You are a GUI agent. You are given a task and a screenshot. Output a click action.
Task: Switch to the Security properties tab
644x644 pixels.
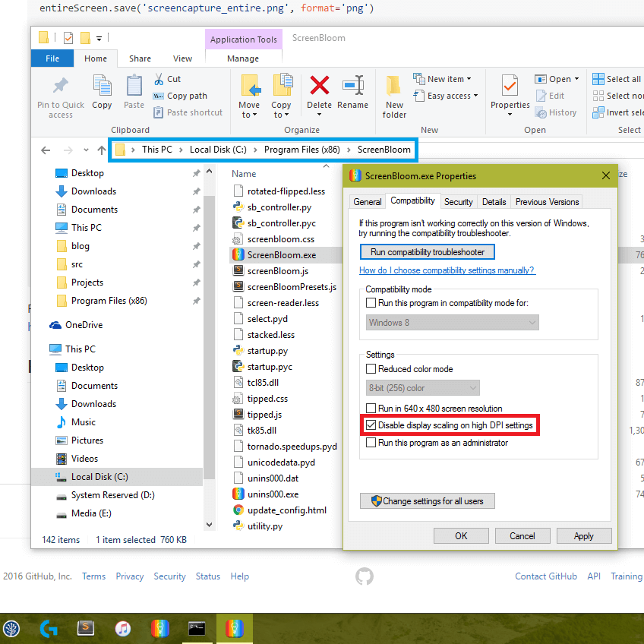tap(459, 202)
